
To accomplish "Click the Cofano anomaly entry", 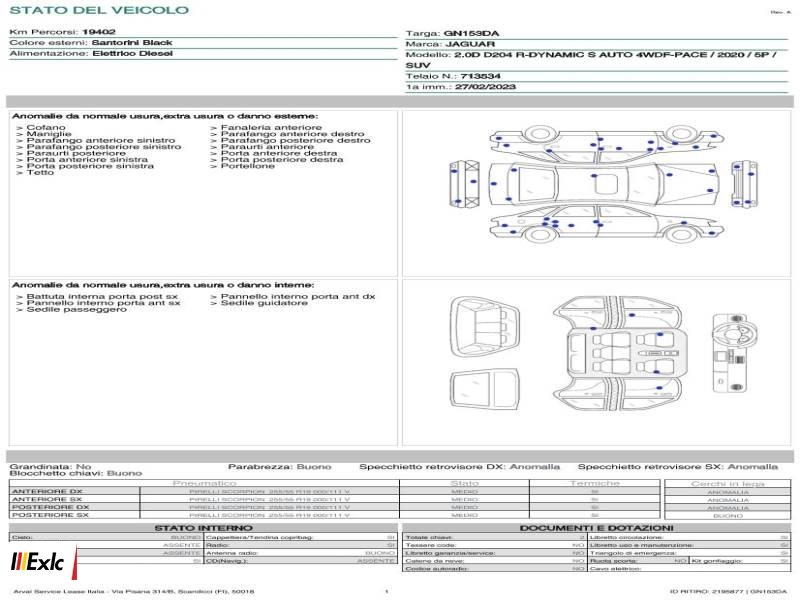I will point(46,128).
